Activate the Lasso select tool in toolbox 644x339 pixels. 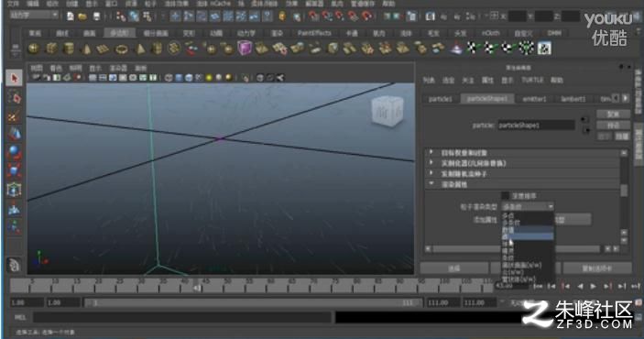(14, 97)
